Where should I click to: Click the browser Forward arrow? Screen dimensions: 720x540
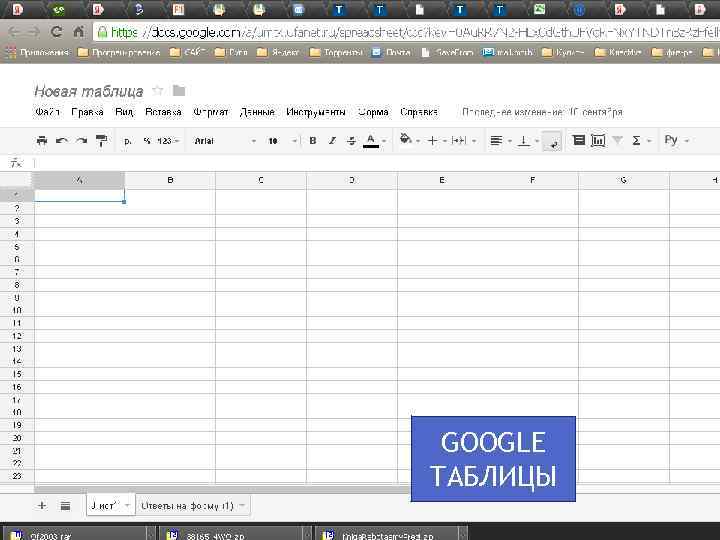(x=34, y=32)
